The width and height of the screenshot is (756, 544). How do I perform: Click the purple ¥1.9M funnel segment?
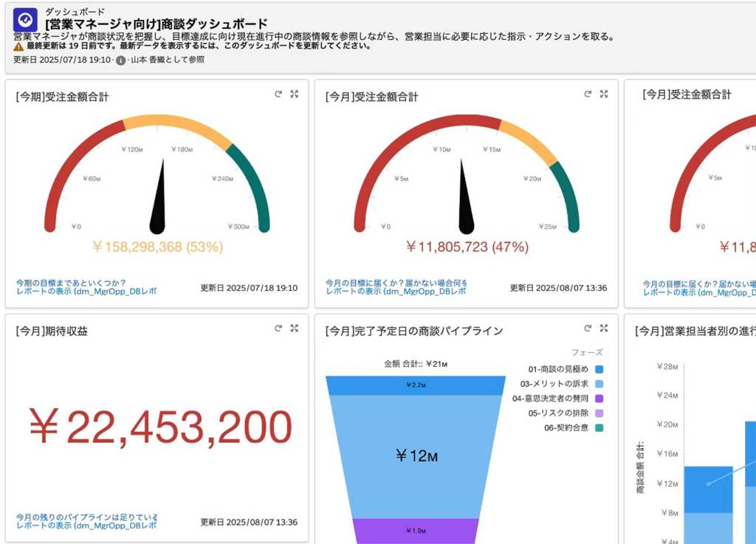click(416, 531)
